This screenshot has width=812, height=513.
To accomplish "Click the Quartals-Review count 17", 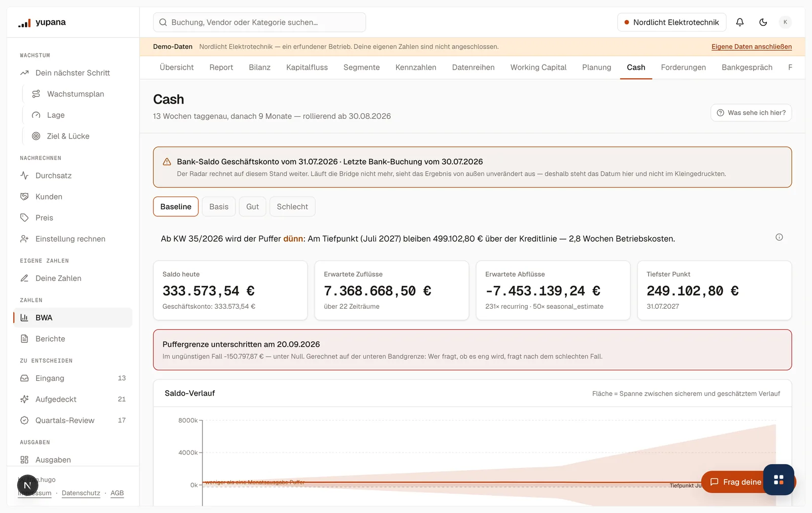I will coord(122,421).
